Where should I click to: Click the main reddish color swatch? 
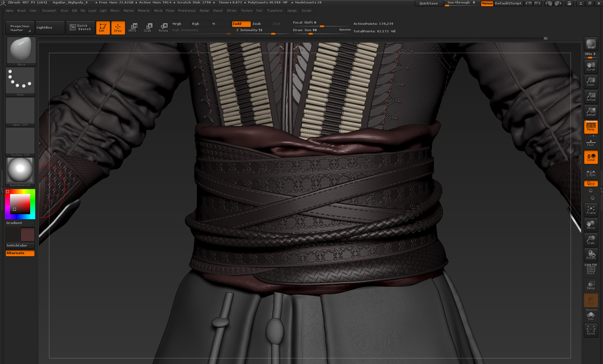pos(27,234)
